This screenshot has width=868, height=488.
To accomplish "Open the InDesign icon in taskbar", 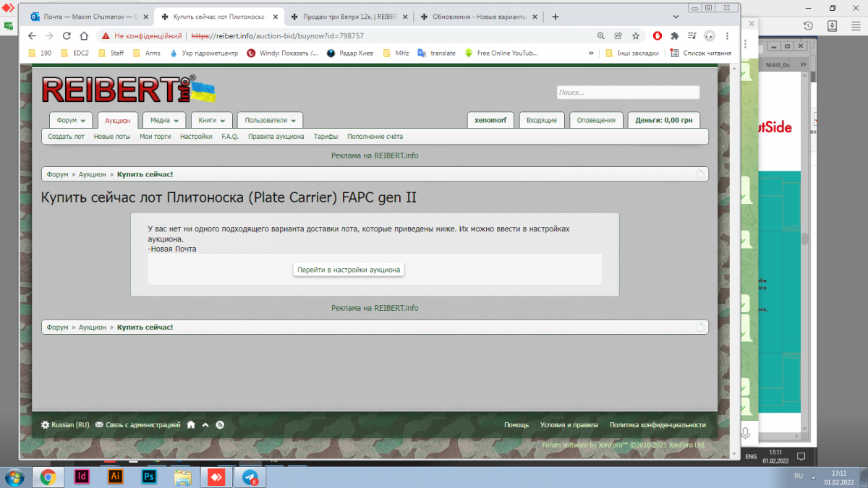I will pos(82,476).
